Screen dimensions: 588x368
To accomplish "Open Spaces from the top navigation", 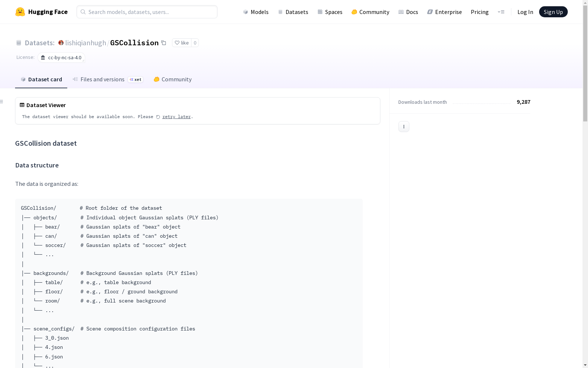I will (330, 12).
